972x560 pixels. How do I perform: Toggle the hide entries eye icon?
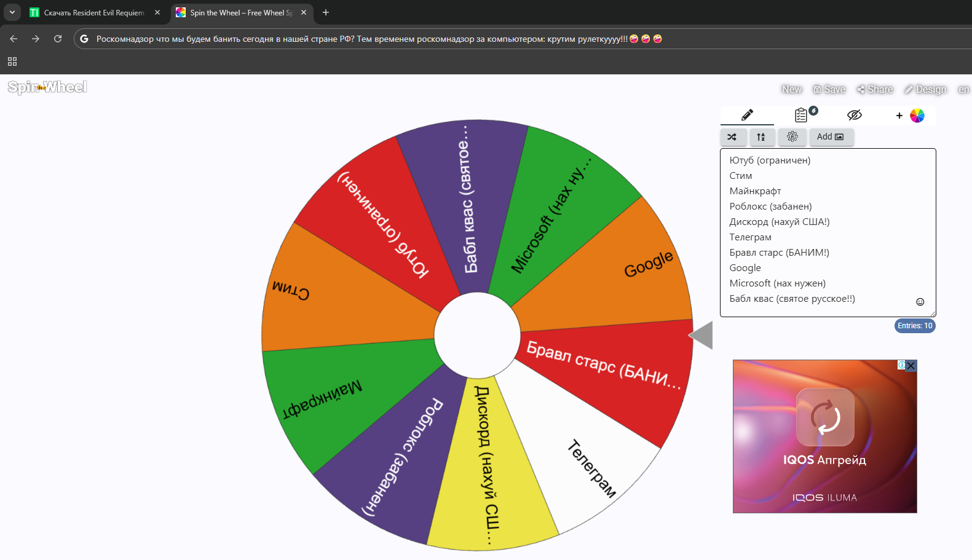pos(854,115)
